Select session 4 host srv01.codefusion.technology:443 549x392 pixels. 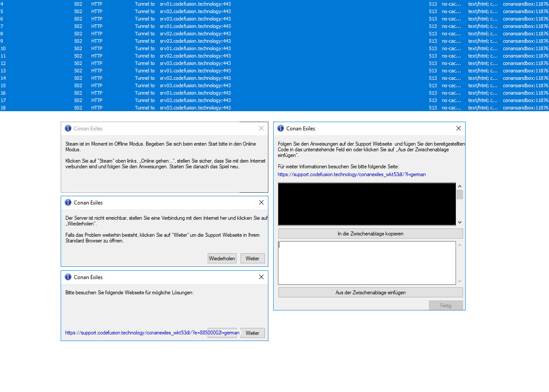[x=196, y=4]
